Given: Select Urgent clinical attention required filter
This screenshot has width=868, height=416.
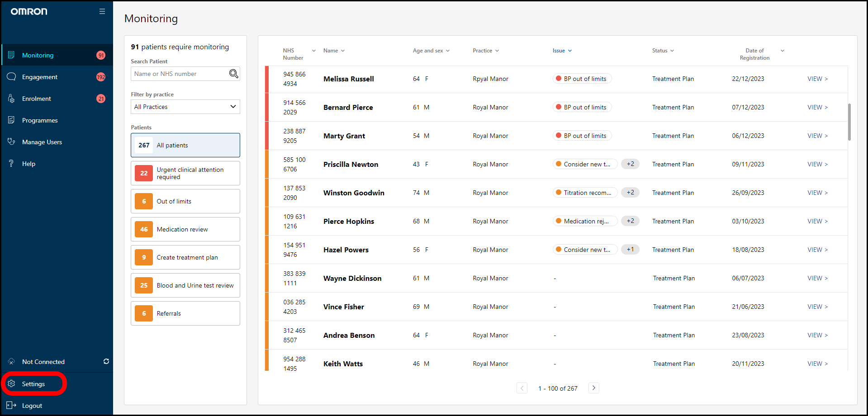Looking at the screenshot, I should [185, 173].
